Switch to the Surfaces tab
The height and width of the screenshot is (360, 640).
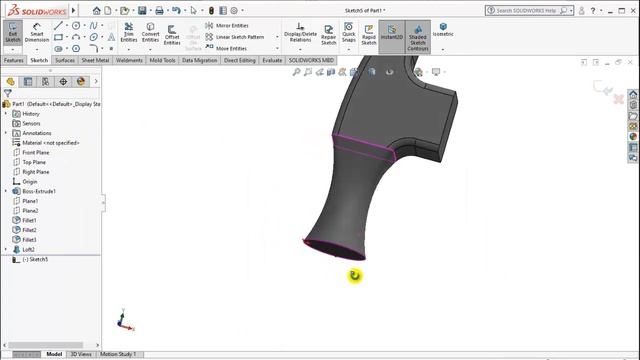pyautogui.click(x=65, y=60)
